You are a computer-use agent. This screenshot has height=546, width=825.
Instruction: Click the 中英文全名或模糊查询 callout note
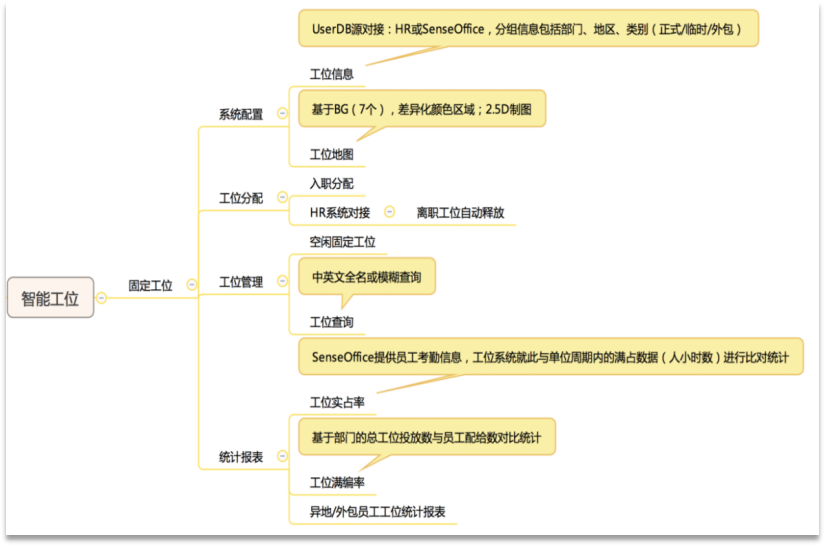(x=367, y=277)
